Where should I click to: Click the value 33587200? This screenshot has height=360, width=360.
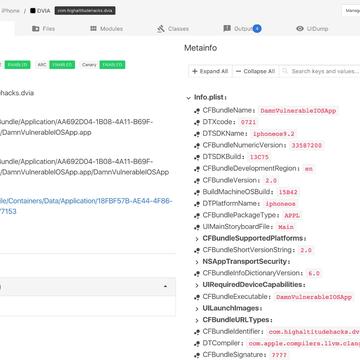click(x=306, y=146)
